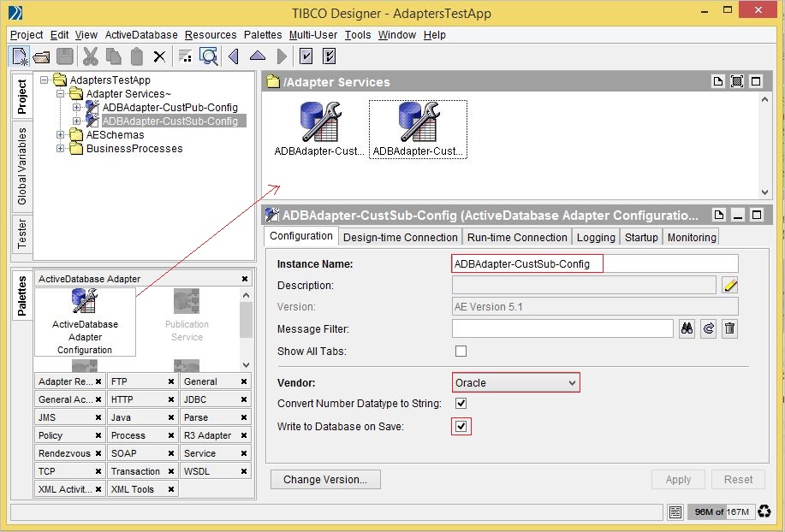The width and height of the screenshot is (785, 532).
Task: Click the Find magnifier toolbar icon
Action: [x=209, y=56]
